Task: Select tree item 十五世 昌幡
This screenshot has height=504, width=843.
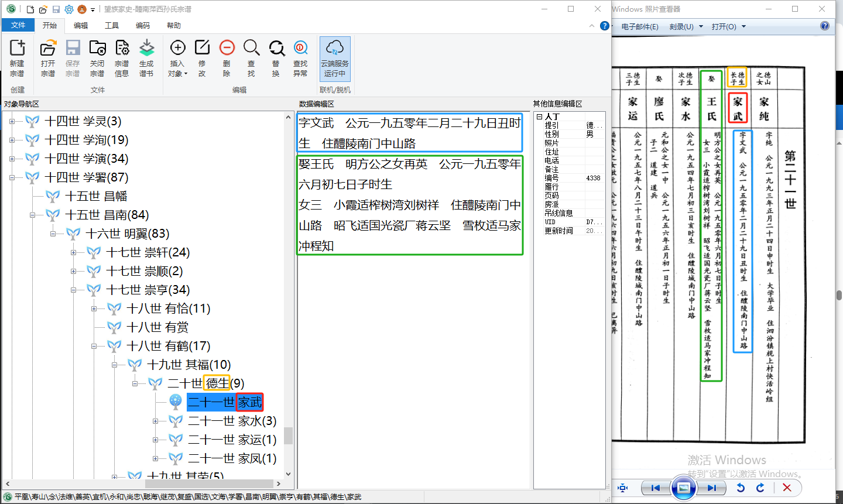Action: click(x=96, y=196)
